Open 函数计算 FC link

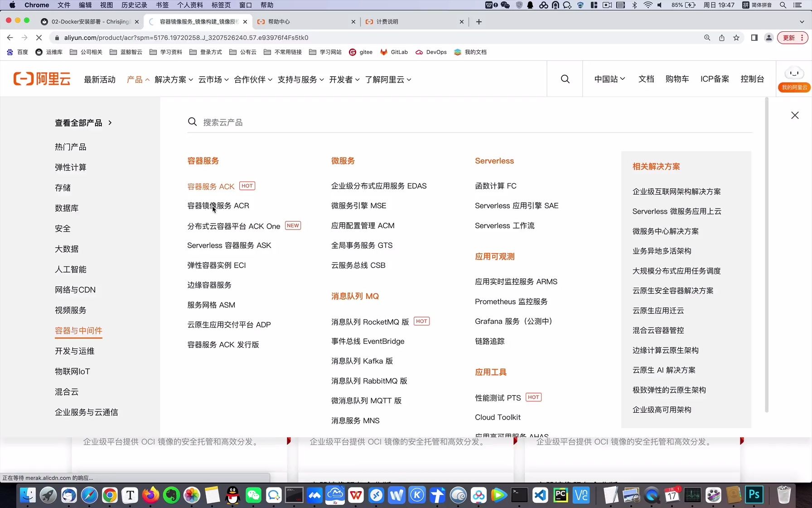[496, 186]
